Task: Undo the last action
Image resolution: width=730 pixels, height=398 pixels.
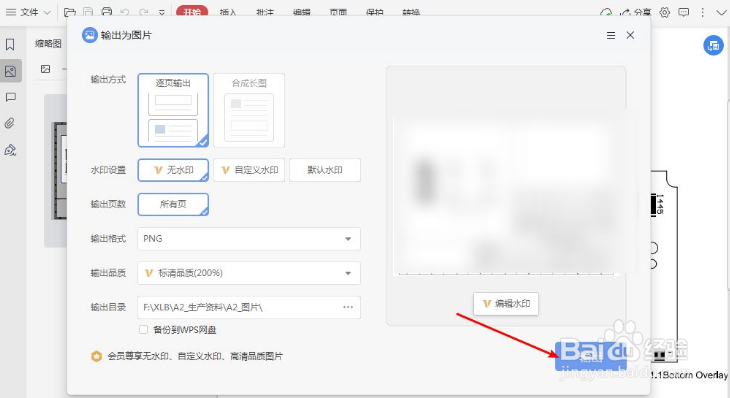Action: click(x=125, y=12)
